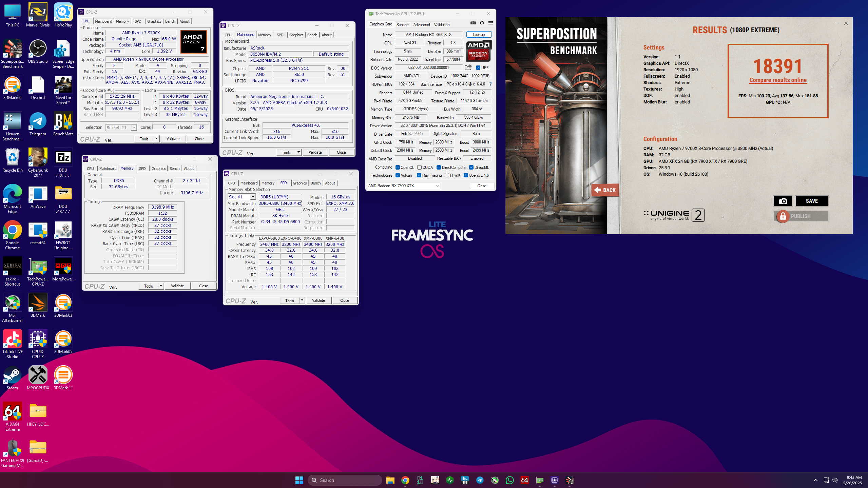
Task: Toggle CUDA checkbox in GPU-Z
Action: point(419,168)
